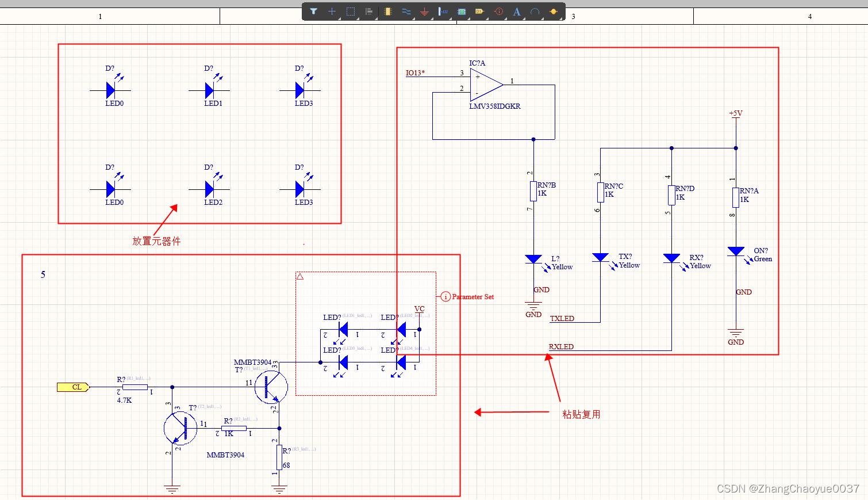This screenshot has height=500, width=868.
Task: Select the ON? Green LED symbol
Action: 736,253
